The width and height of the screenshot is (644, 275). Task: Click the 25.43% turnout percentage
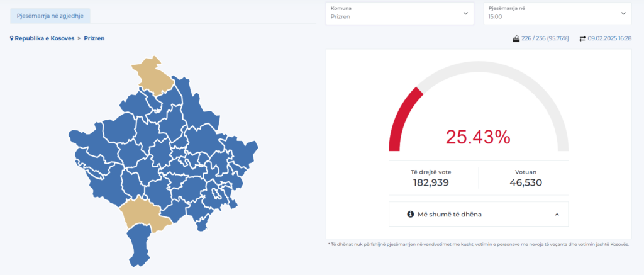tap(478, 137)
